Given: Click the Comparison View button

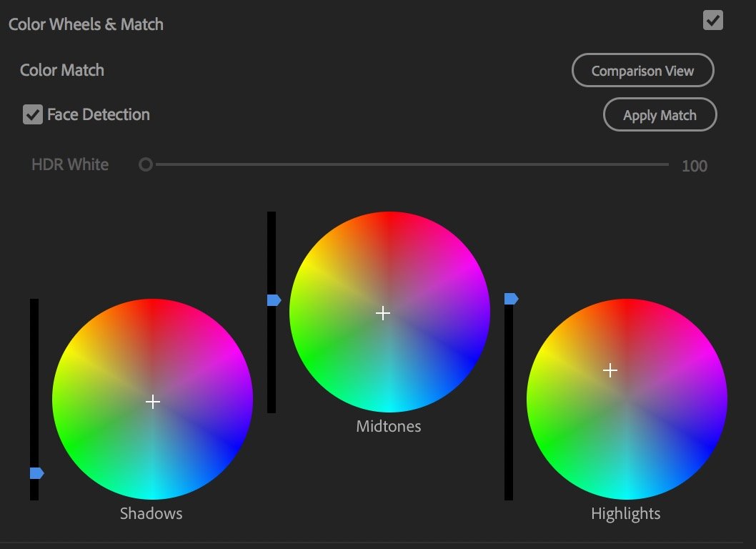Looking at the screenshot, I should (642, 70).
